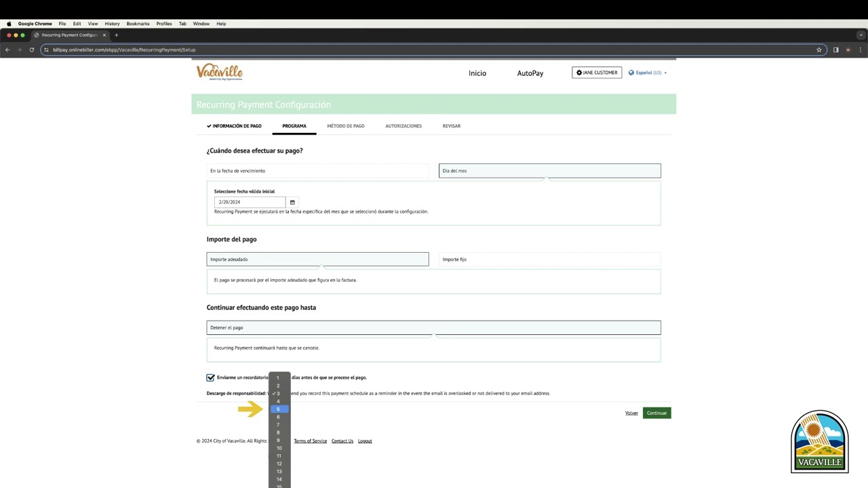The width and height of the screenshot is (868, 488).
Task: Select 6 in the days dropdown
Action: pos(279,417)
